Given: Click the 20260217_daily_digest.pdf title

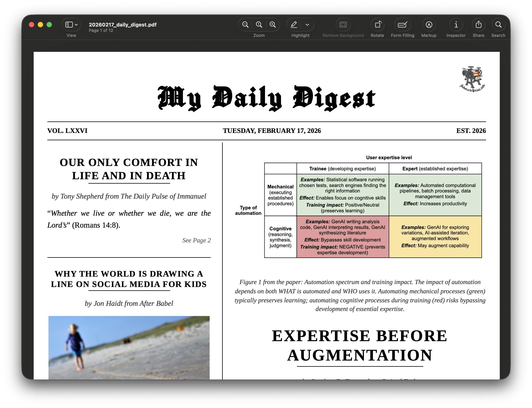Looking at the screenshot, I should pos(123,25).
